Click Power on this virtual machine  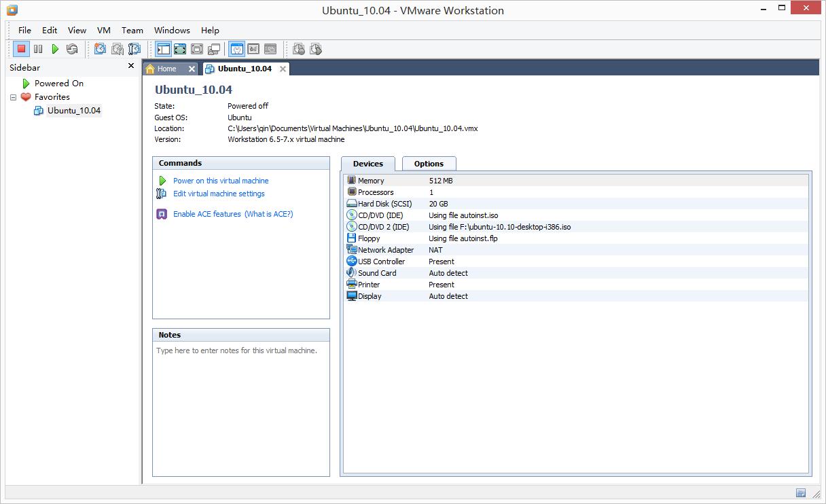point(221,181)
